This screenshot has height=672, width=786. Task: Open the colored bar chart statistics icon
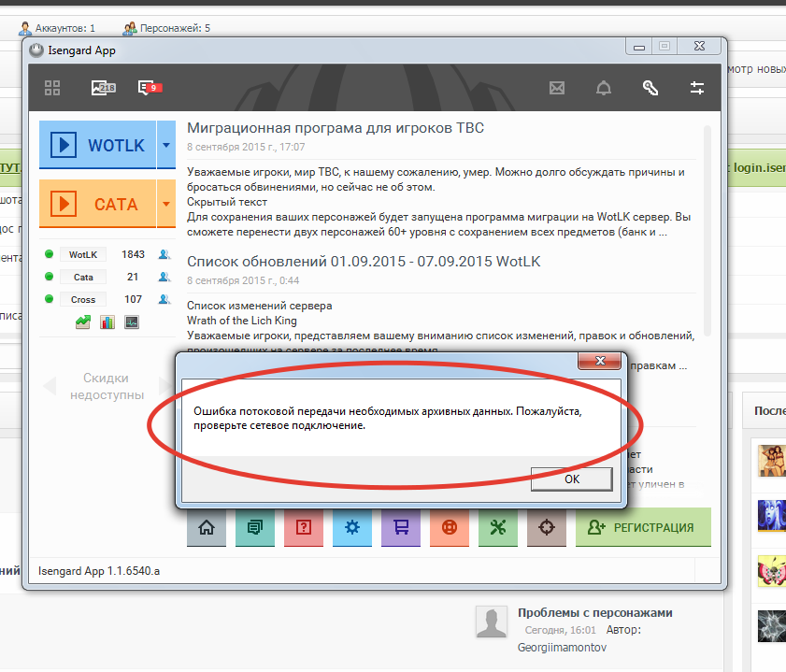pyautogui.click(x=107, y=322)
